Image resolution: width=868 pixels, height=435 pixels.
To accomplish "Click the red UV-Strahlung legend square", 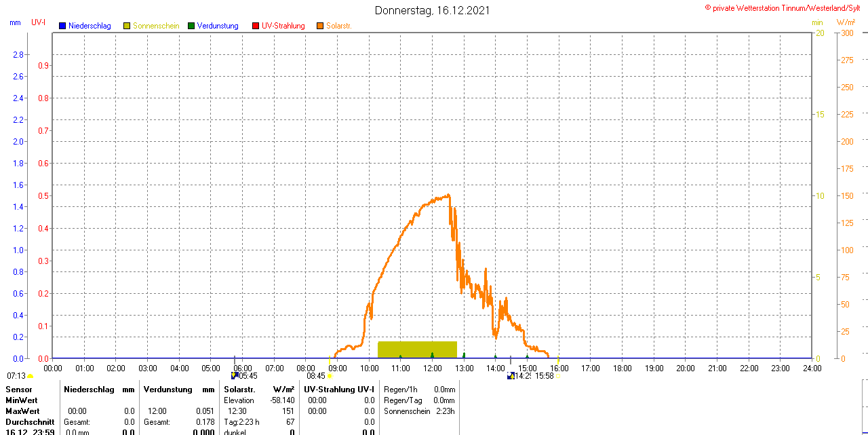I will tap(256, 26).
